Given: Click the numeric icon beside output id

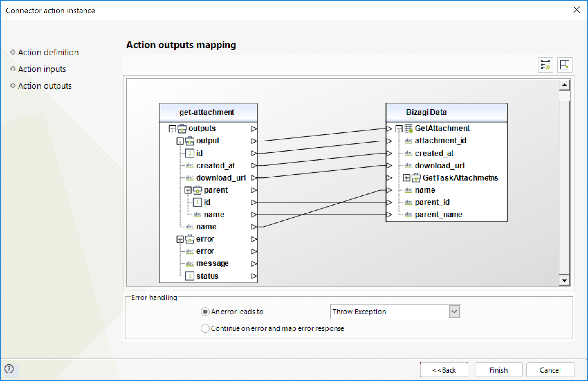Looking at the screenshot, I should click(190, 153).
